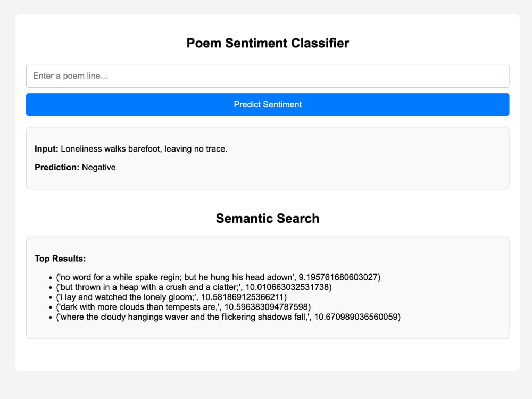Click the score 10.581869125366211
Image resolution: width=532 pixels, height=399 pixels.
coord(242,297)
